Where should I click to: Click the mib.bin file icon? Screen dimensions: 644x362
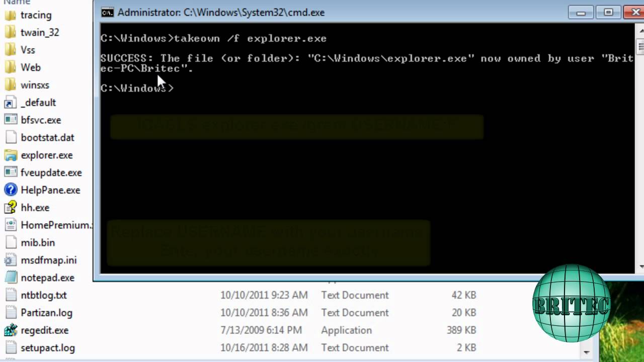click(x=10, y=243)
